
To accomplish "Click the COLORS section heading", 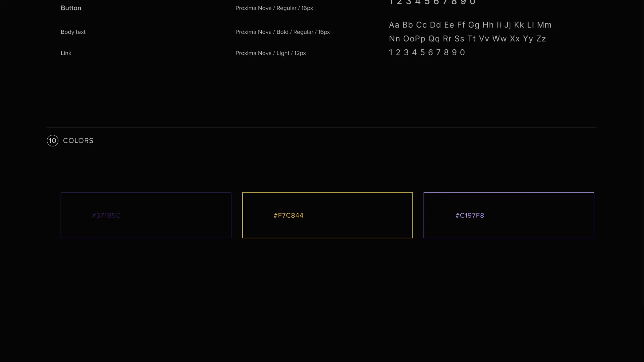I will coord(78,140).
